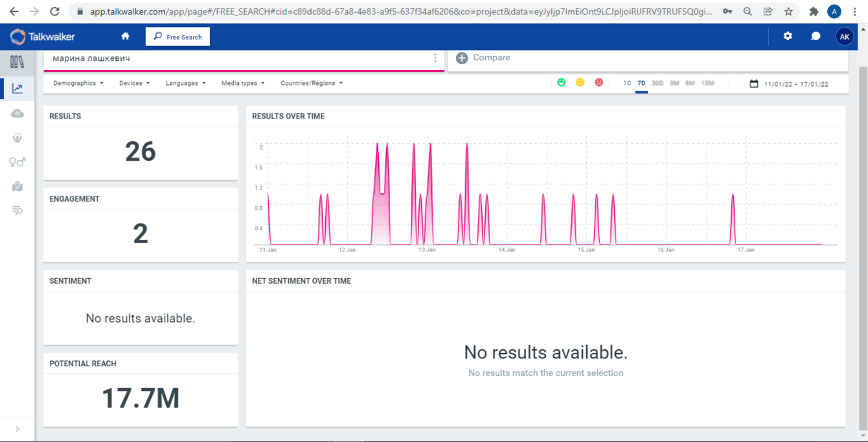Click Compare to add a topic
Screen dimensions: 868x442
click(x=483, y=58)
